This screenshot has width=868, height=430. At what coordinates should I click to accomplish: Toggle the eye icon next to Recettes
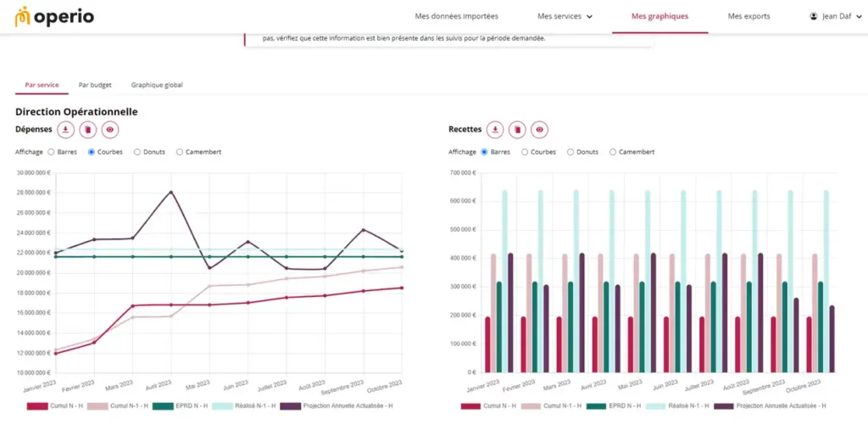[x=540, y=130]
